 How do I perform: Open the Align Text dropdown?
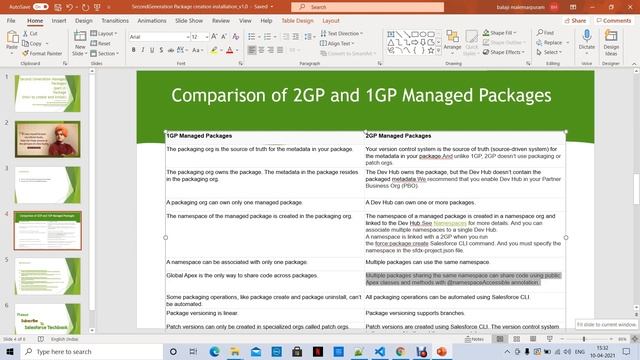[337, 43]
